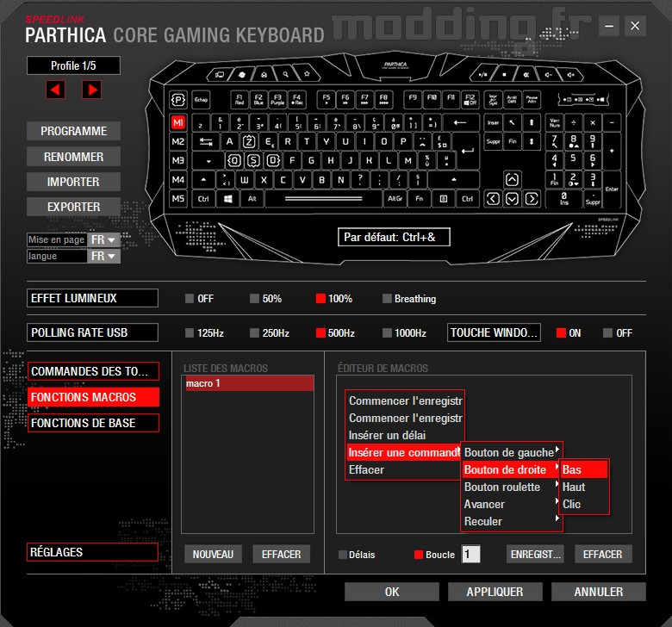Expand the Avancer submenu
Screen dimensions: 672x627
pos(511,504)
